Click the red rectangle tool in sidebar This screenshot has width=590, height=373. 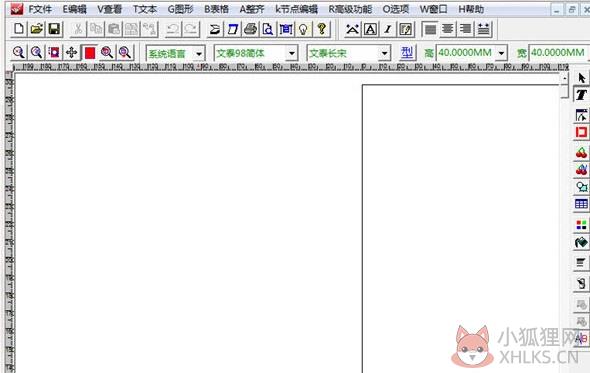point(581,132)
